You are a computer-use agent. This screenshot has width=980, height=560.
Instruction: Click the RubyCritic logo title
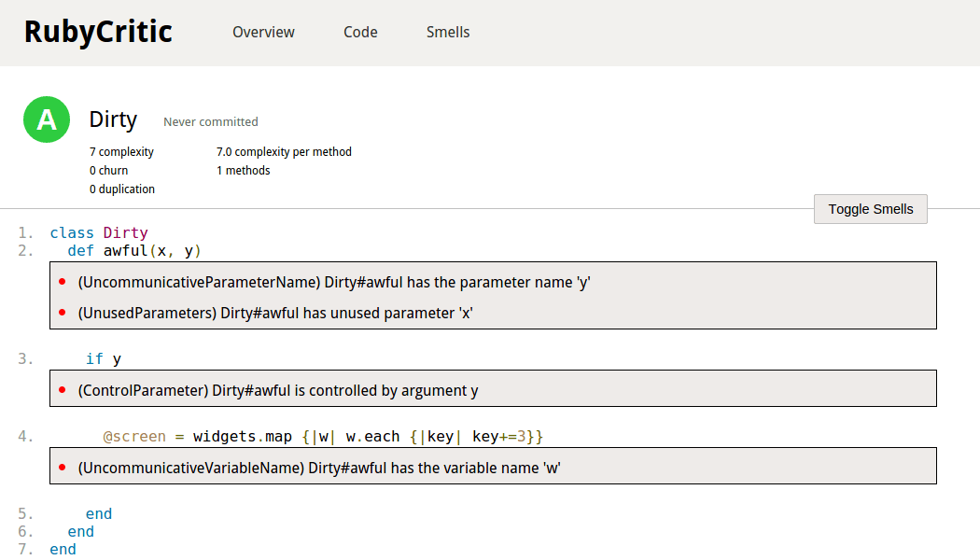98,32
